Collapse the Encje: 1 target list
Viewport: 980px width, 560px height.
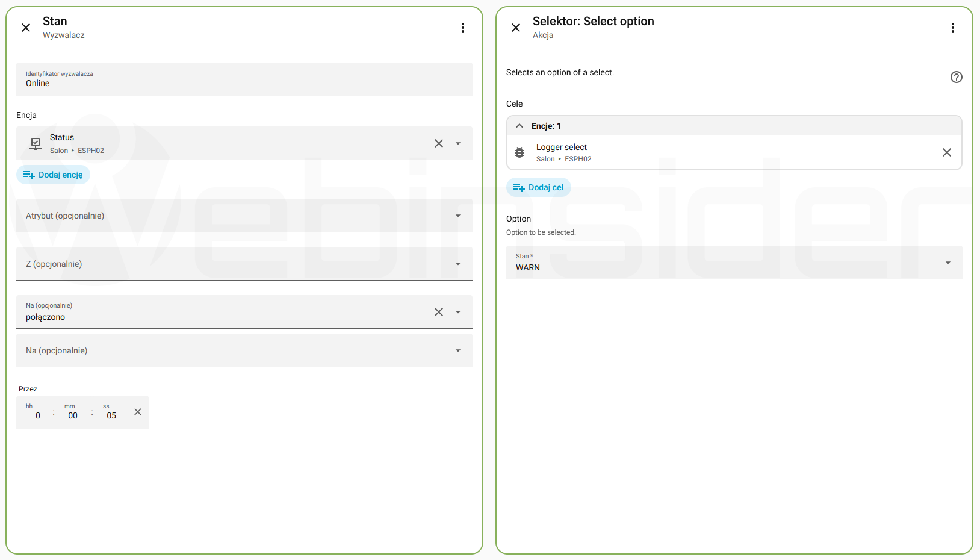(519, 126)
